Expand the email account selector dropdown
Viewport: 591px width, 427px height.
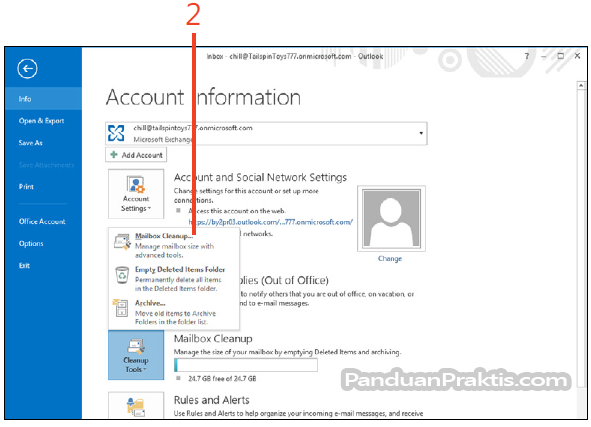421,133
